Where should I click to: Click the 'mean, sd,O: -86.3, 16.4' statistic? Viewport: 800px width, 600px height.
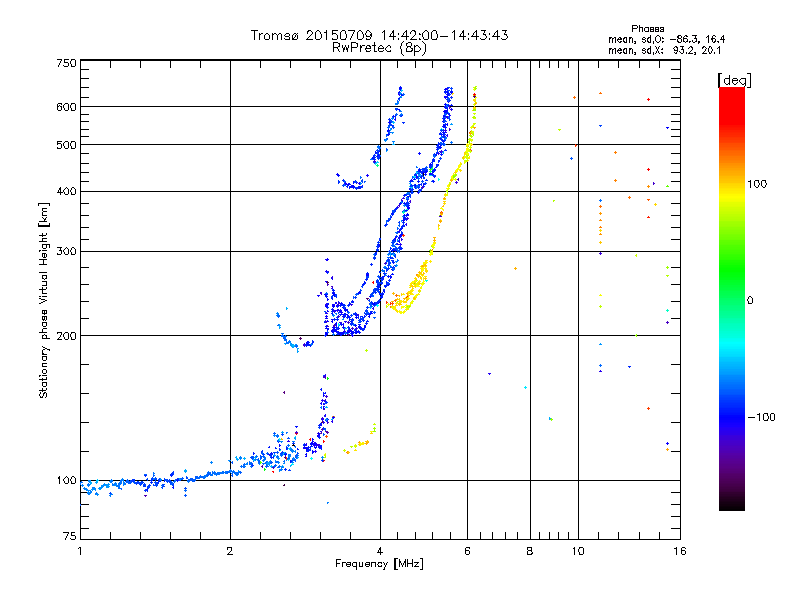pyautogui.click(x=666, y=39)
